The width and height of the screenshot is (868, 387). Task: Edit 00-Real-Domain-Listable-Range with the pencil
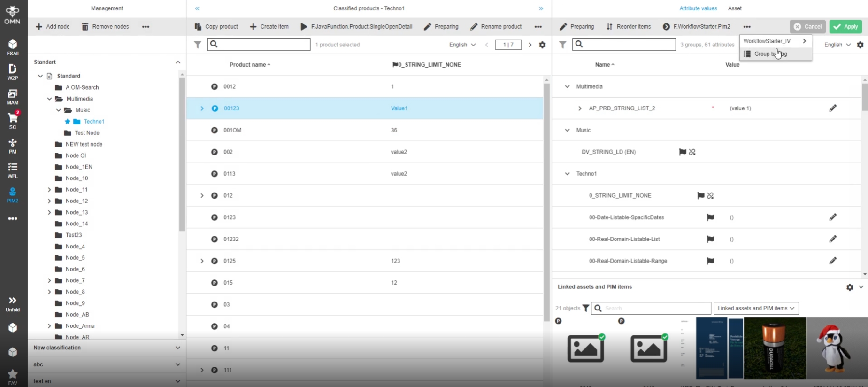pyautogui.click(x=833, y=261)
